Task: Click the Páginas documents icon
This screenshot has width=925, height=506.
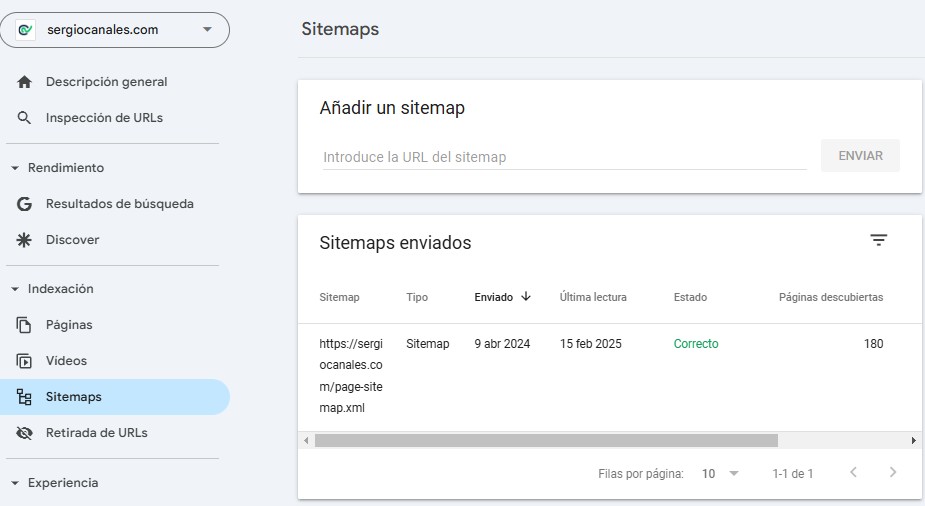Action: pos(24,325)
